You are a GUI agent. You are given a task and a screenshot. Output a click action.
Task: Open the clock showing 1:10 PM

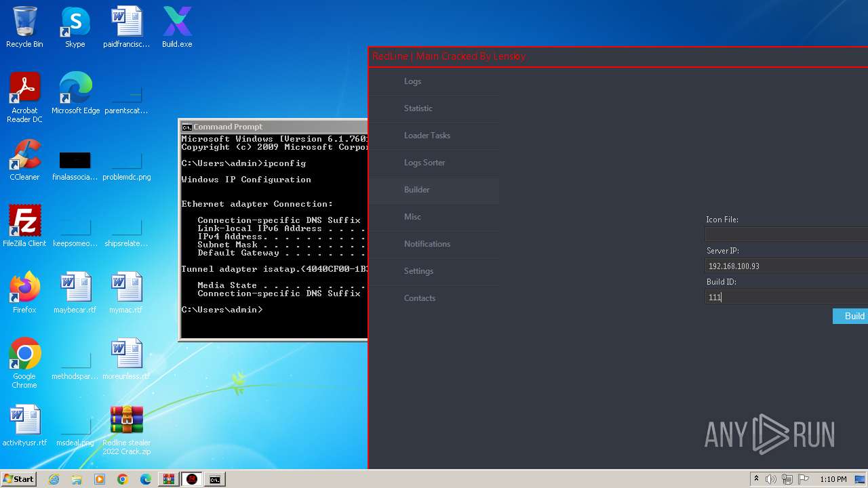(833, 479)
